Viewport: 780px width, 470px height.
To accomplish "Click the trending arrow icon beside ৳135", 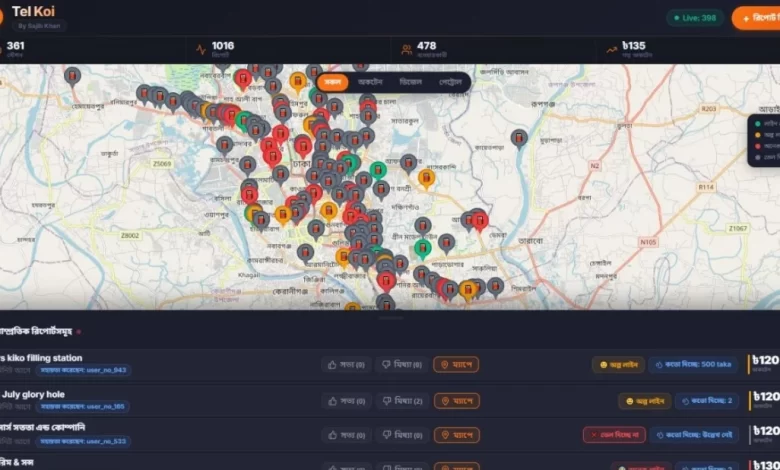I will point(612,48).
